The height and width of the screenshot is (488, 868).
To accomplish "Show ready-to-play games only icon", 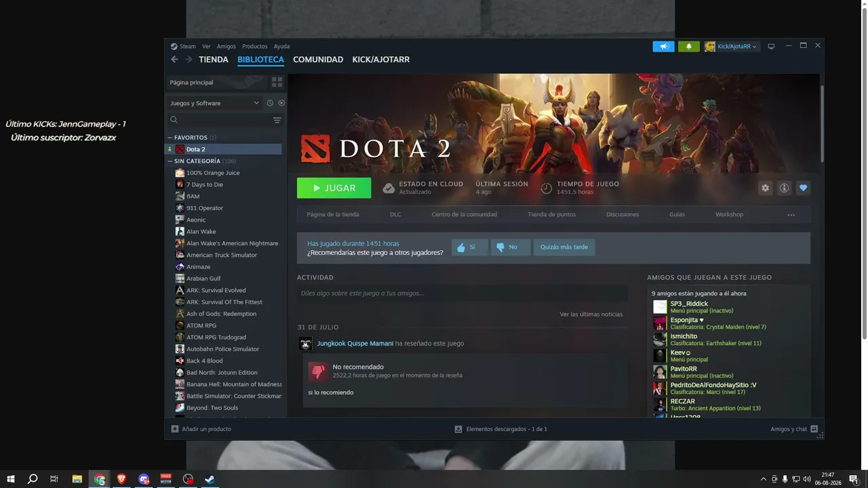I will tap(281, 103).
